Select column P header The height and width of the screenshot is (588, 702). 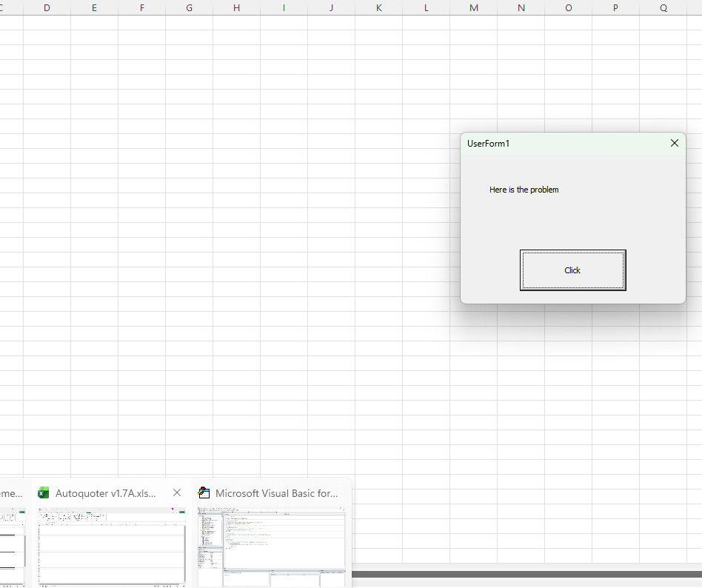pos(615,7)
